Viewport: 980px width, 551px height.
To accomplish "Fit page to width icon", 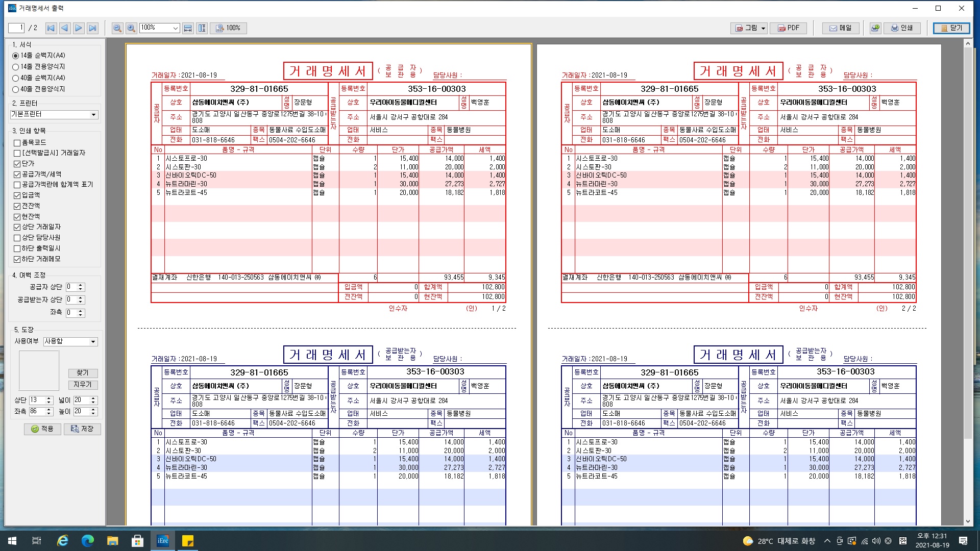I will [x=188, y=28].
